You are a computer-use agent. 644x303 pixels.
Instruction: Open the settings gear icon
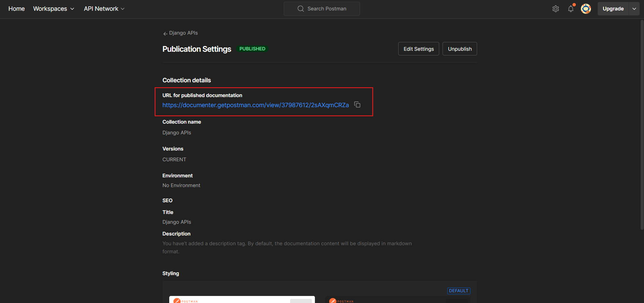pyautogui.click(x=556, y=9)
